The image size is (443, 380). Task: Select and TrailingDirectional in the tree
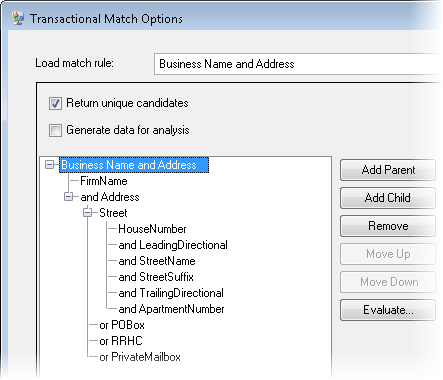pyautogui.click(x=171, y=293)
